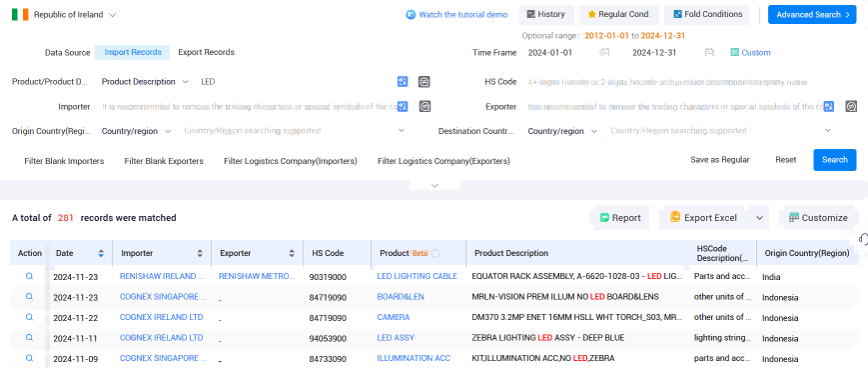Open exporter RENISHAW METRO link
This screenshot has width=868, height=368.
point(257,276)
